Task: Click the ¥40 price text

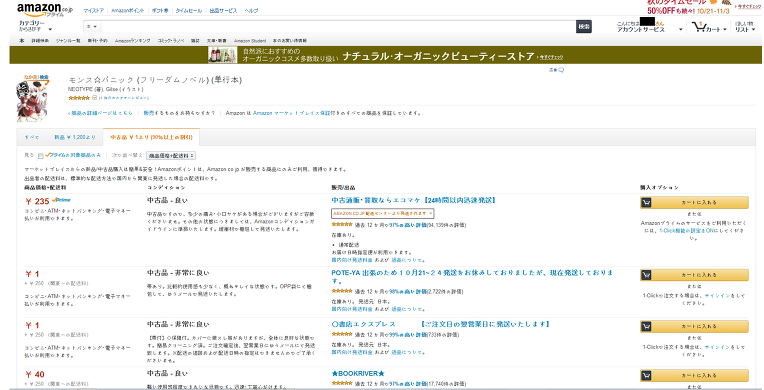Action: (35, 374)
